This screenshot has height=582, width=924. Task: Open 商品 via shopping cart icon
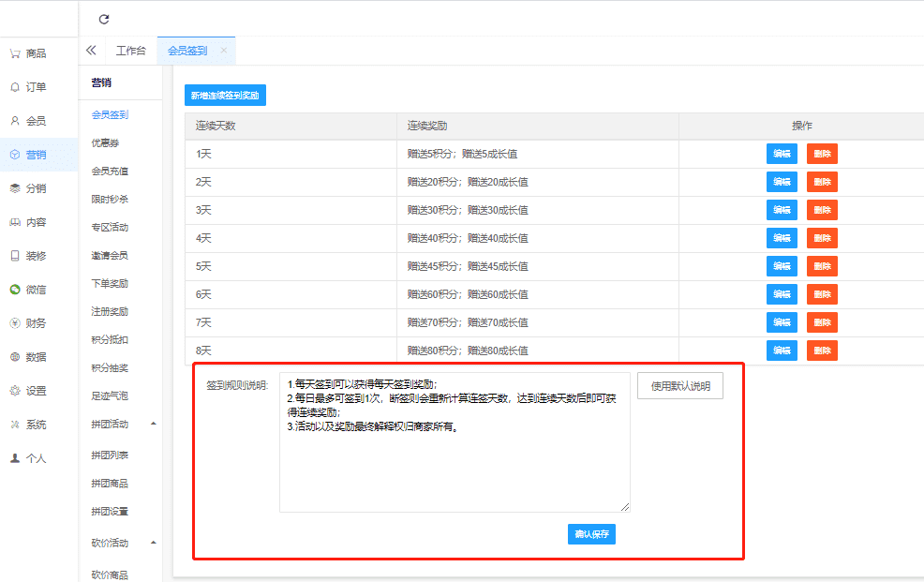(x=15, y=53)
